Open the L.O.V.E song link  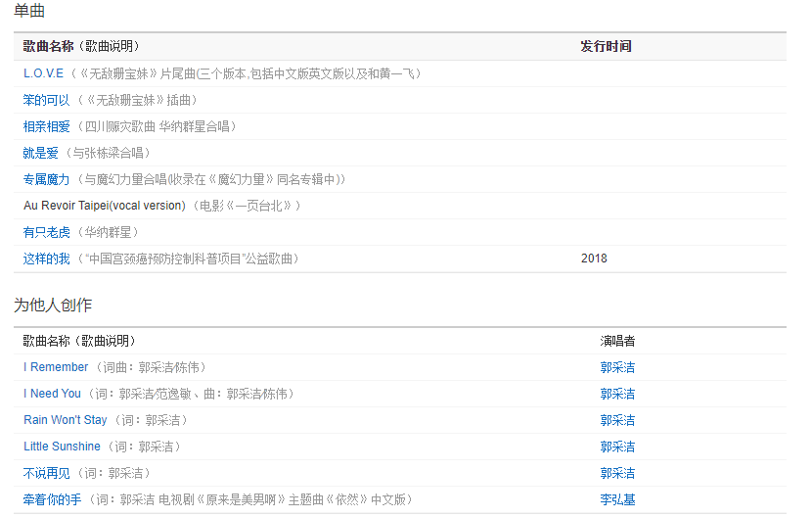click(43, 73)
